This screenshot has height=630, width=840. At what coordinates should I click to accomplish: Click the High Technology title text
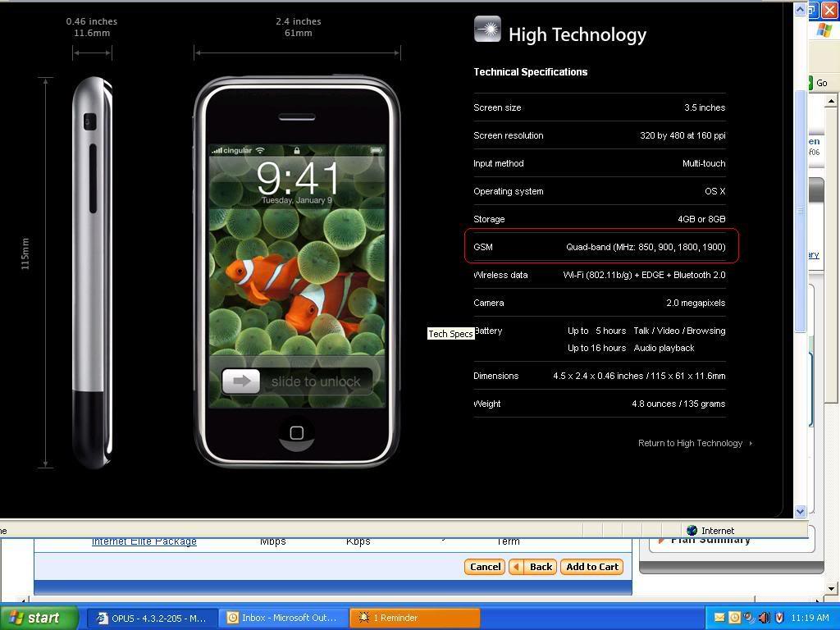pos(577,34)
